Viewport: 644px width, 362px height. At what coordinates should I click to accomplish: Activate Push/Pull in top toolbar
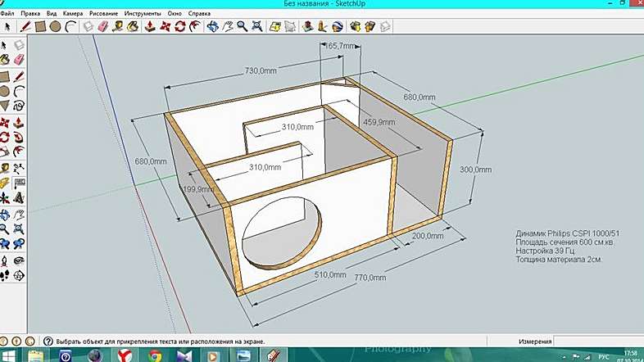coord(150,27)
